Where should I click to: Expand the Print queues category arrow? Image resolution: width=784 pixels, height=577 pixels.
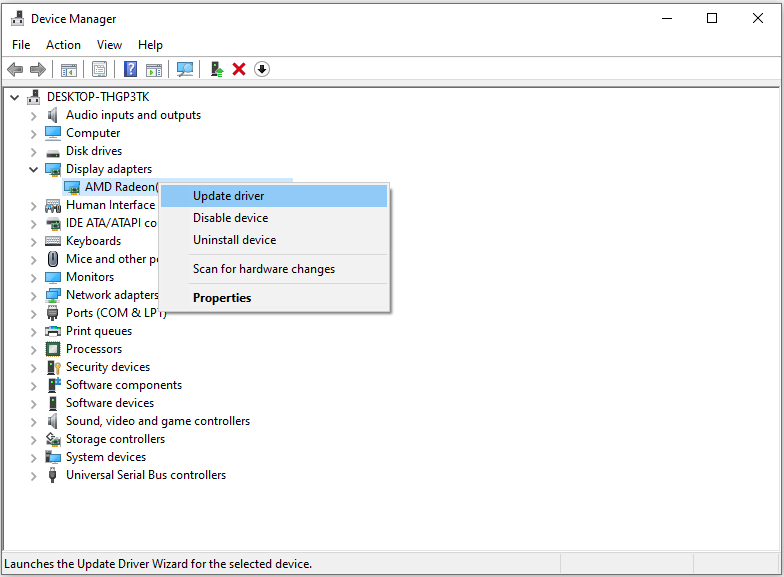coord(33,332)
